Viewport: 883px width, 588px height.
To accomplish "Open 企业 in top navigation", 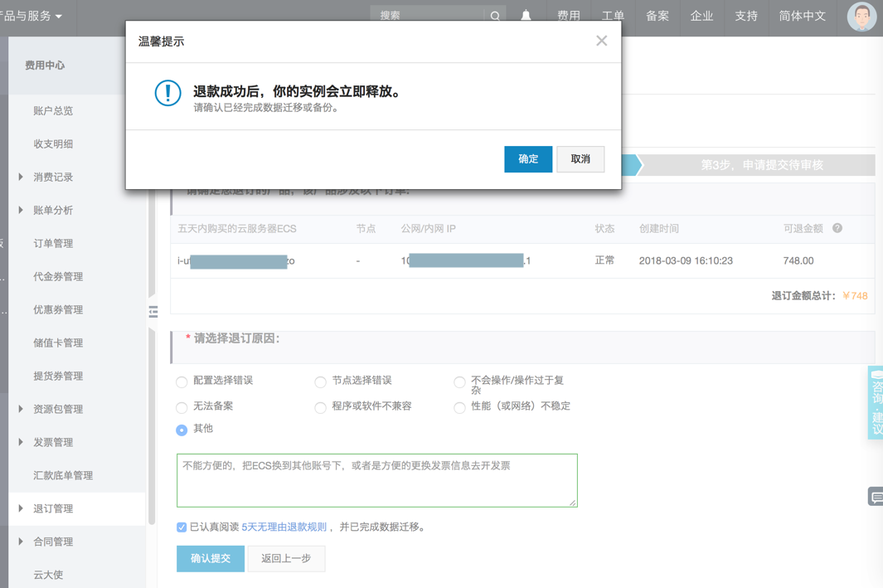I will (701, 16).
